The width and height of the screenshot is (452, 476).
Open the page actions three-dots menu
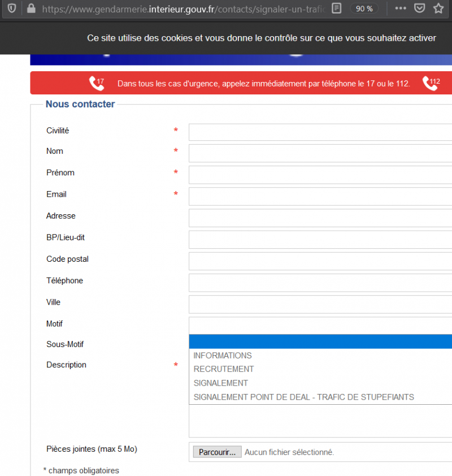click(400, 8)
